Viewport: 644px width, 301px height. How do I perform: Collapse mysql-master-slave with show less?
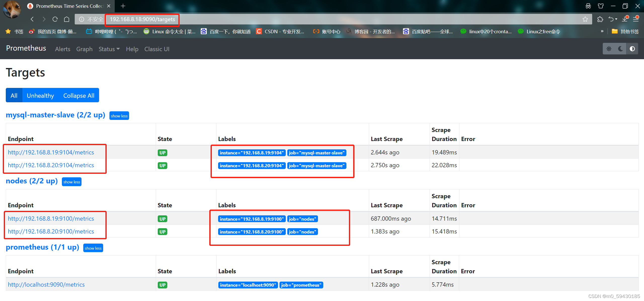[x=119, y=116]
